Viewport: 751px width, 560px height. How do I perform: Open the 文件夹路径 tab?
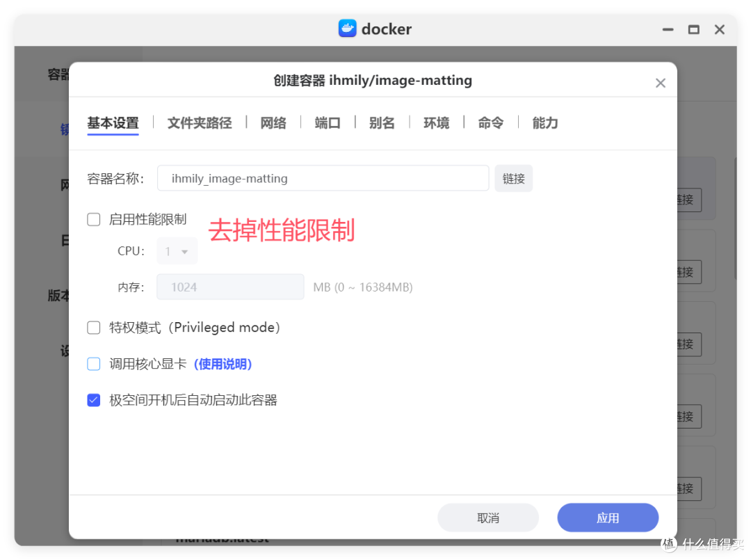[x=200, y=123]
